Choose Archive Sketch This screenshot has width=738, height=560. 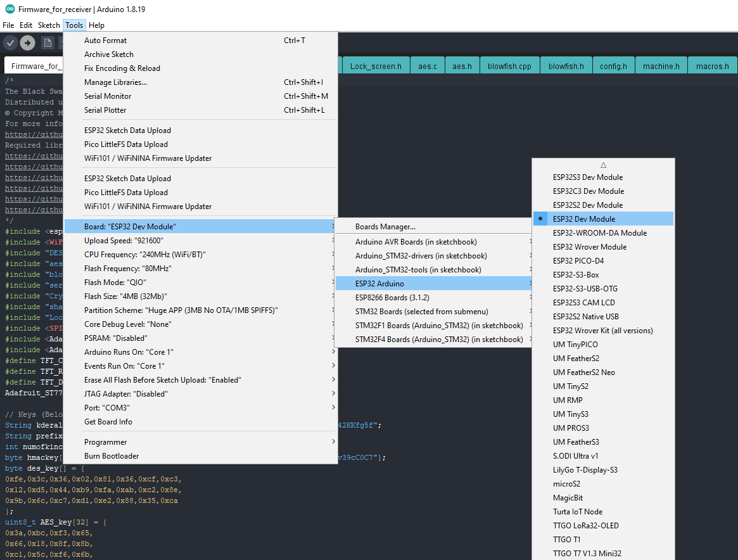[x=201, y=54]
